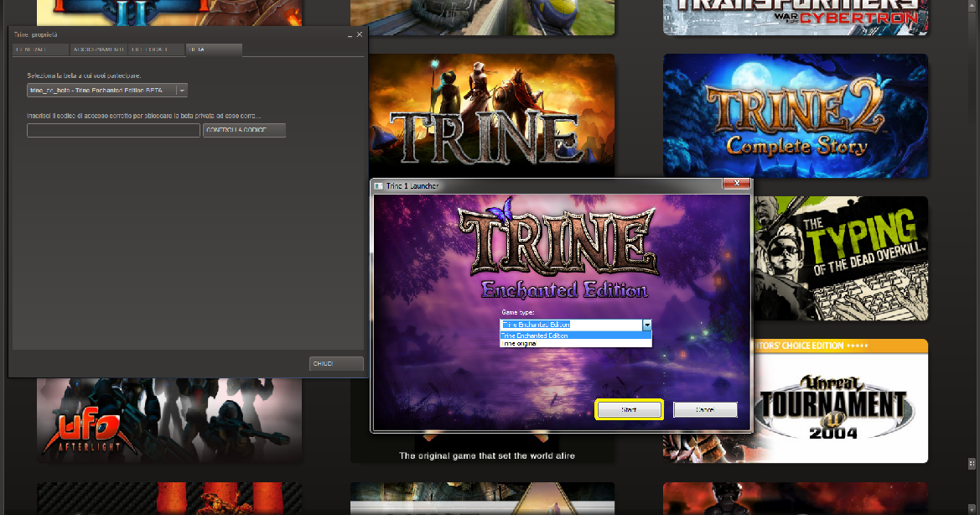Expand the Game type dropdown arrow
Screen dimensions: 980x515
coord(646,325)
